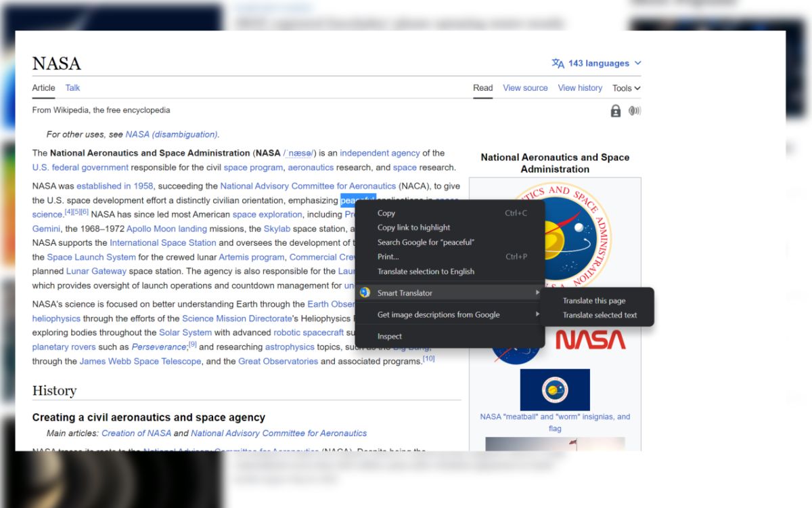This screenshot has height=508, width=812.
Task: Open the planetary rovers link
Action: (x=64, y=347)
